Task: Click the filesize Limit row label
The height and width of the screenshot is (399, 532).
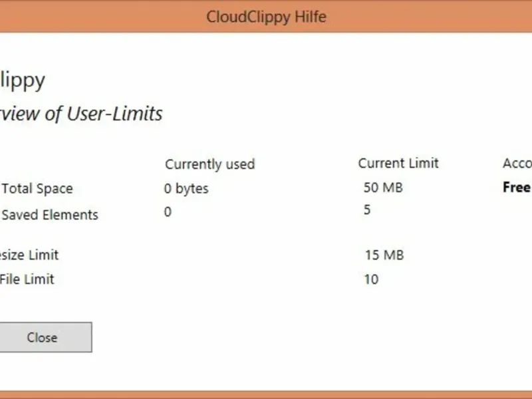Action: [x=29, y=255]
